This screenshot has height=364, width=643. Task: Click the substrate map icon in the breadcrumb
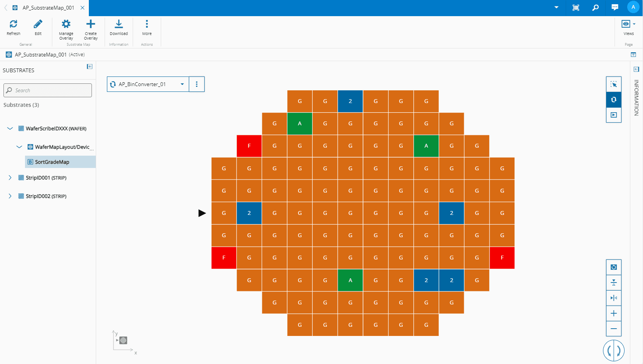coord(9,55)
